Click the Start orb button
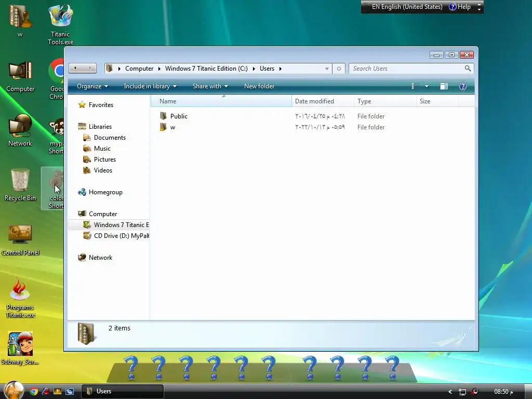 (x=14, y=390)
